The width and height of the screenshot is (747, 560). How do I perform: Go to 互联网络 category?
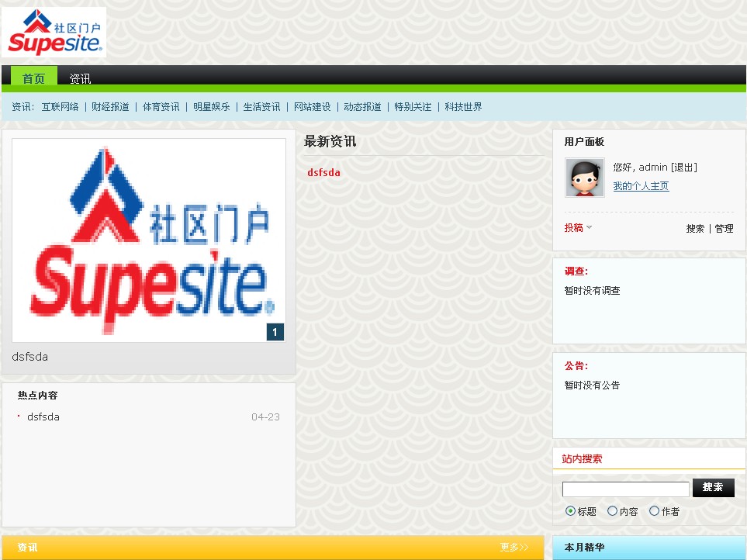[60, 107]
